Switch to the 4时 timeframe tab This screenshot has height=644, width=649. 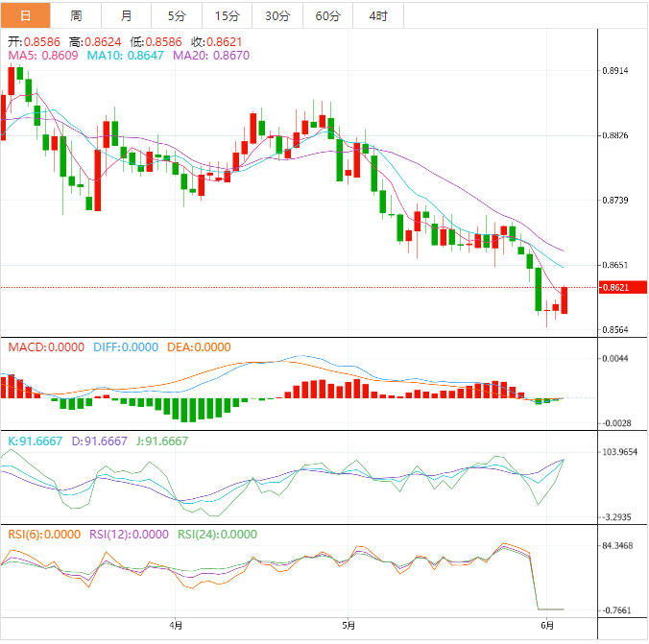[x=378, y=15]
